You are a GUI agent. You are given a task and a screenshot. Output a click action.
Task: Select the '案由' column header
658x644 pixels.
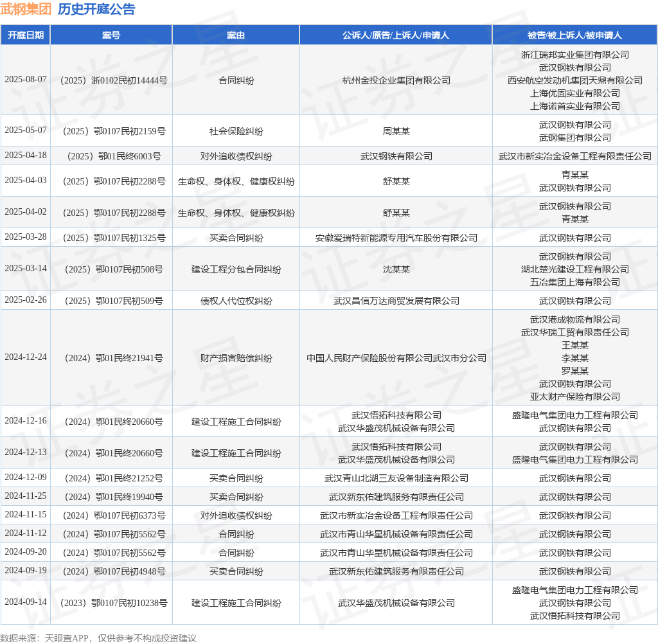(x=236, y=35)
